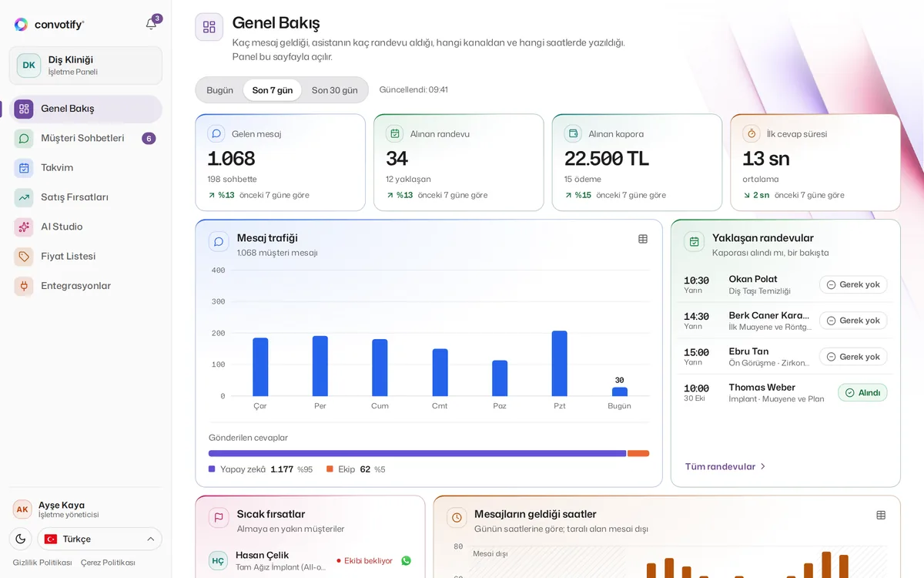Toggle dark mode moon icon
The height and width of the screenshot is (578, 924).
pos(20,539)
